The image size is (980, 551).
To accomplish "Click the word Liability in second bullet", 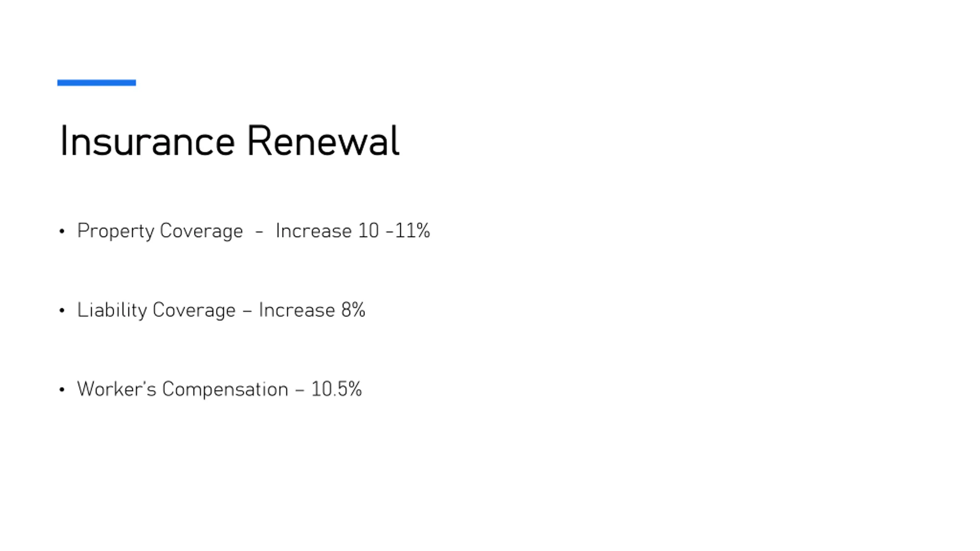I will pos(112,310).
